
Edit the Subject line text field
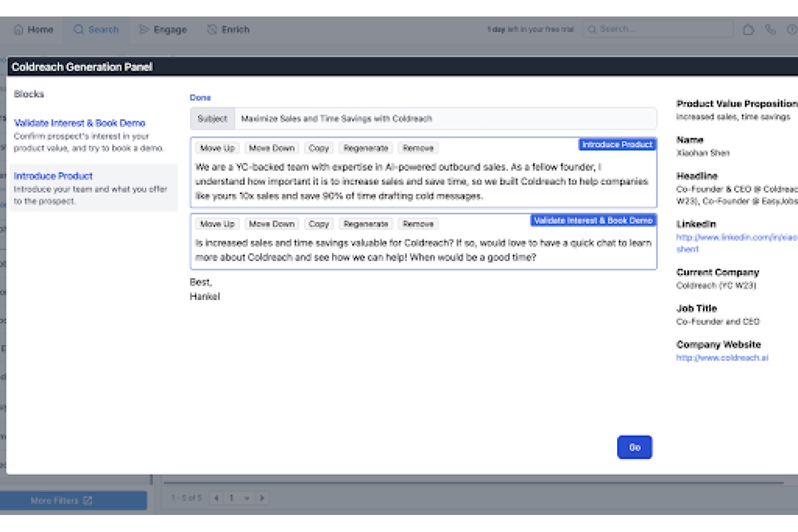445,119
